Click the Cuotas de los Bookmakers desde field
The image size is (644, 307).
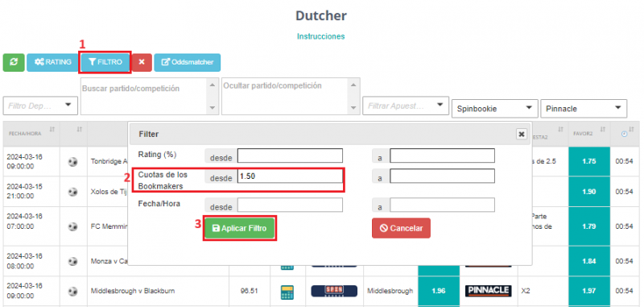tap(290, 176)
